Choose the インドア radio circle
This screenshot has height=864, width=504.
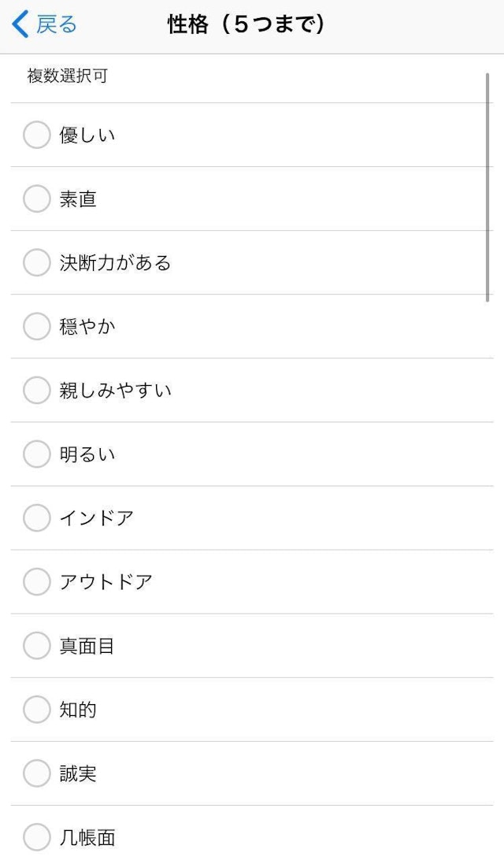[37, 517]
